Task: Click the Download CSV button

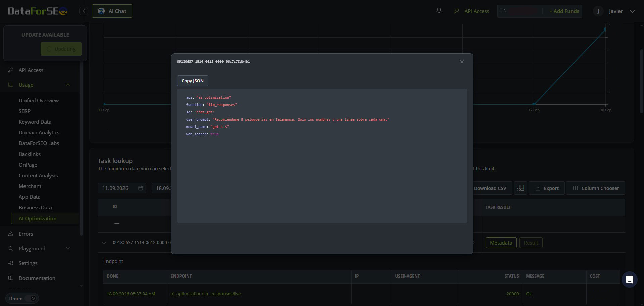Action: [x=490, y=188]
